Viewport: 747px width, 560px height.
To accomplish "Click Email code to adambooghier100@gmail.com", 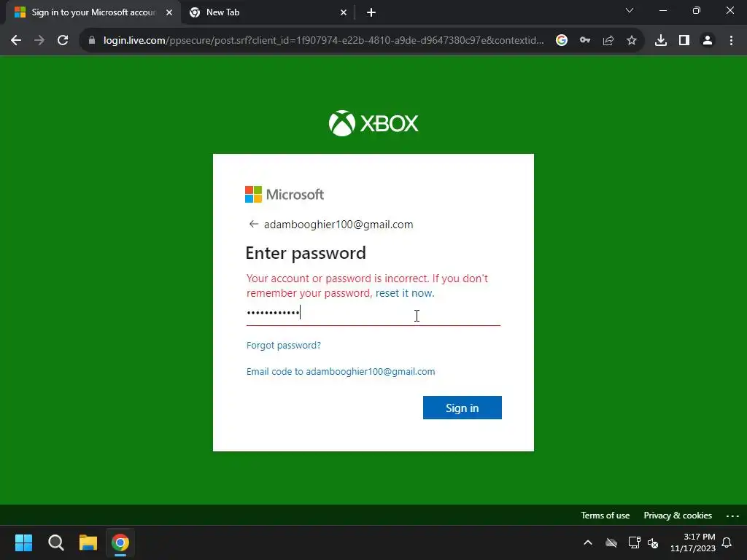I will [x=341, y=371].
